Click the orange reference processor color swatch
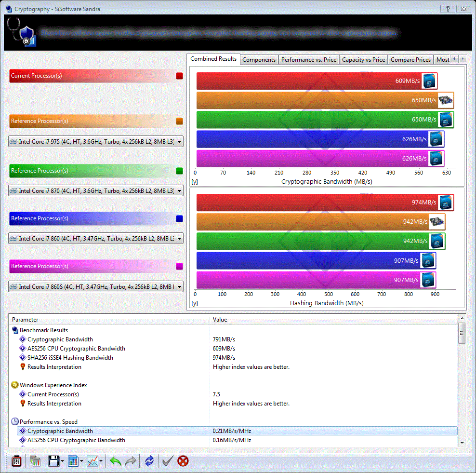This screenshot has height=473, width=476. (x=179, y=121)
